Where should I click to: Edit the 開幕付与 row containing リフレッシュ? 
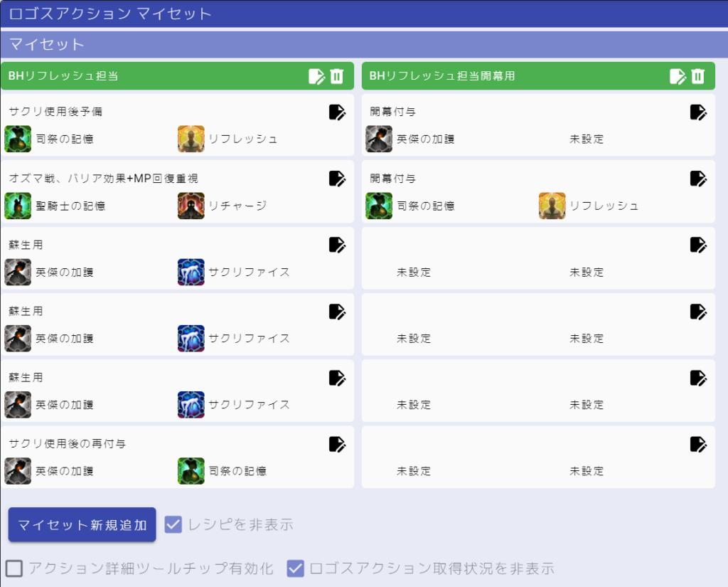click(x=698, y=179)
